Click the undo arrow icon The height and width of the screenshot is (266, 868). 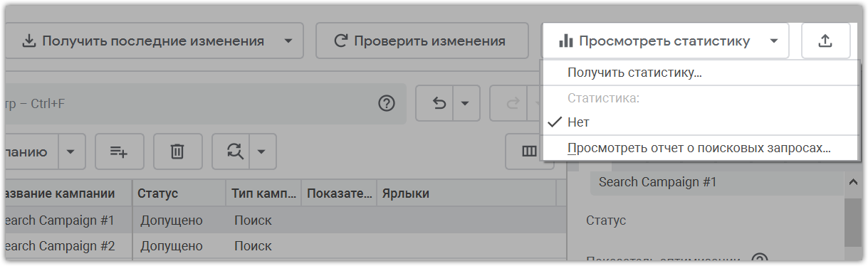pyautogui.click(x=439, y=104)
